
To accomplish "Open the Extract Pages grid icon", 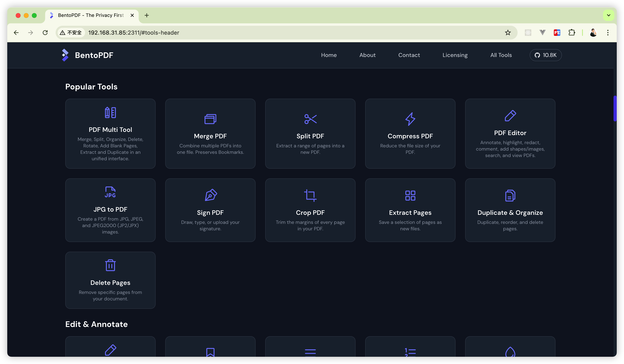I will 410,195.
